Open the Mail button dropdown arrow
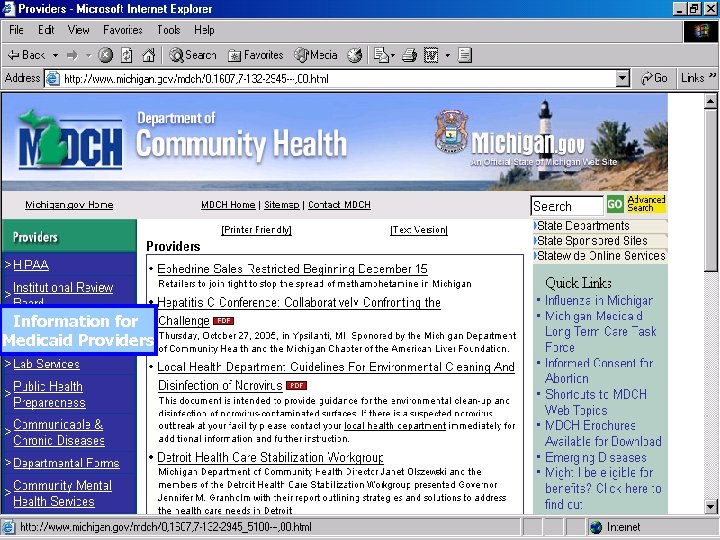 [393, 56]
